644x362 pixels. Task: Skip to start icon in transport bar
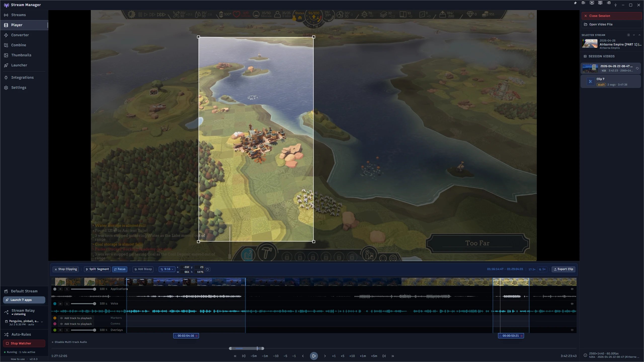click(x=244, y=356)
